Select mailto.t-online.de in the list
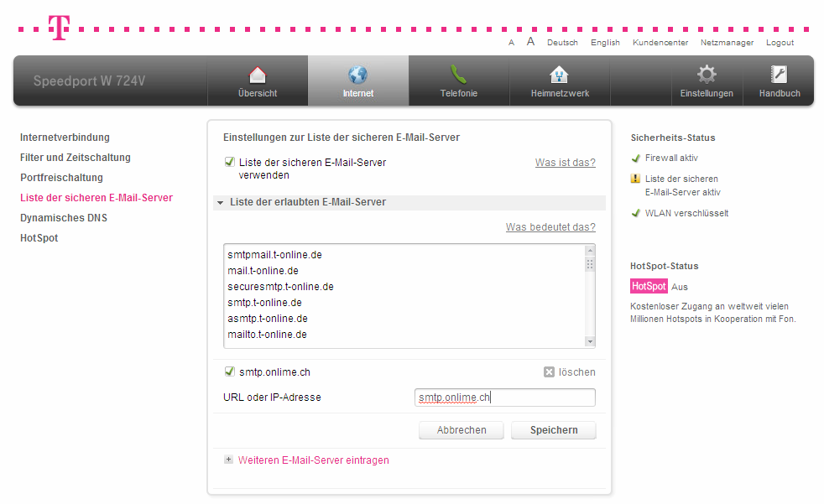 (x=267, y=335)
